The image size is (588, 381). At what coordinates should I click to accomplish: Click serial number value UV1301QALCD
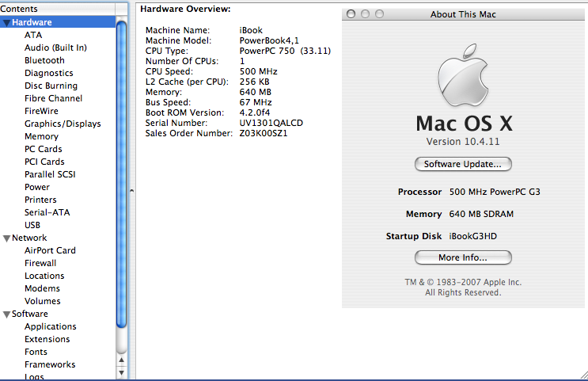[x=271, y=123]
